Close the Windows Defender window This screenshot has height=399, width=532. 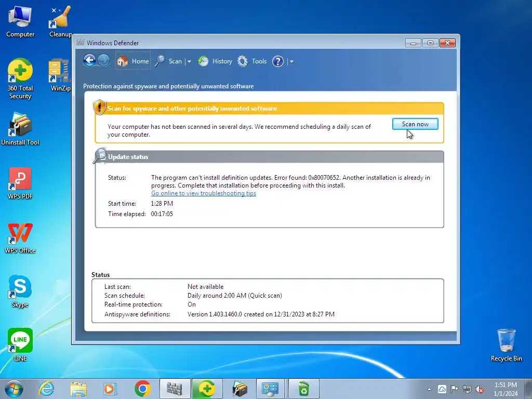(447, 43)
